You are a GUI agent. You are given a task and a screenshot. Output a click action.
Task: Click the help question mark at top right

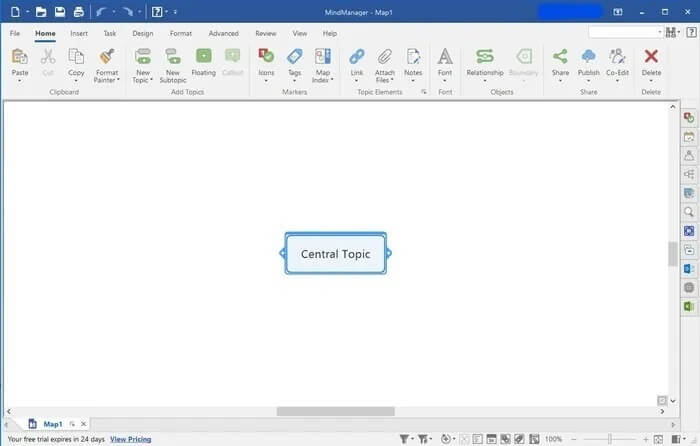pyautogui.click(x=691, y=32)
